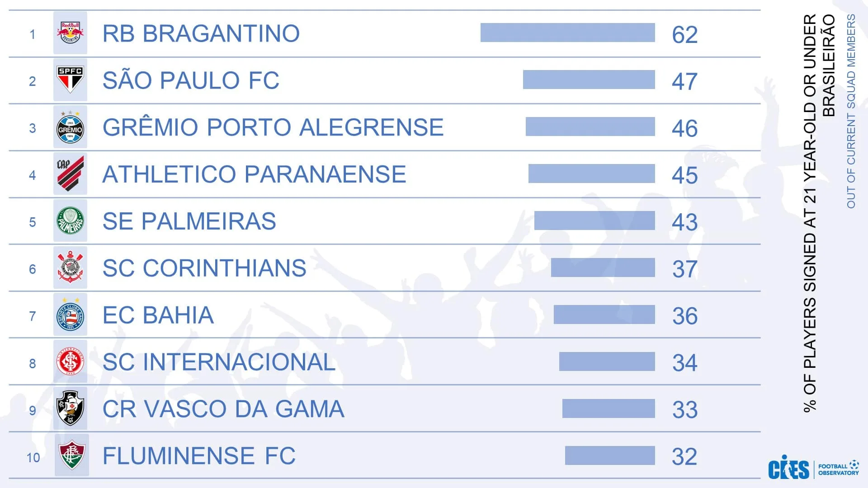Viewport: 868px width, 488px height.
Task: Select the GRÊMIO PORTO ALEGRENSE name
Action: 273,127
